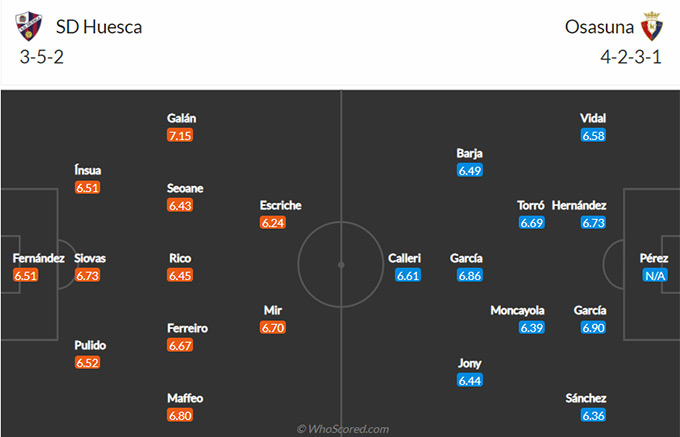The width and height of the screenshot is (680, 437).
Task: Open the Osasuna team name
Action: [599, 27]
